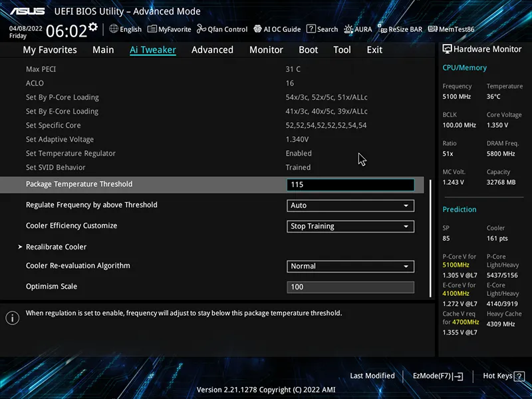Image resolution: width=532 pixels, height=399 pixels.
Task: Click the Max PECI label
Action: (x=41, y=69)
